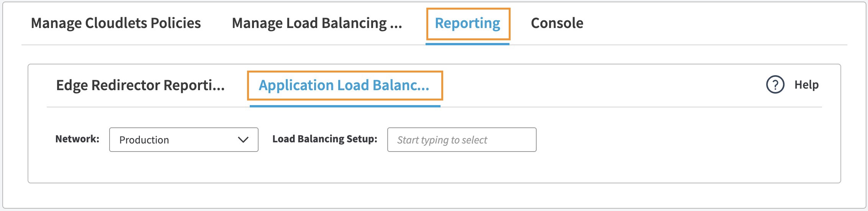
Task: Click the "Network:" field label
Action: [77, 139]
